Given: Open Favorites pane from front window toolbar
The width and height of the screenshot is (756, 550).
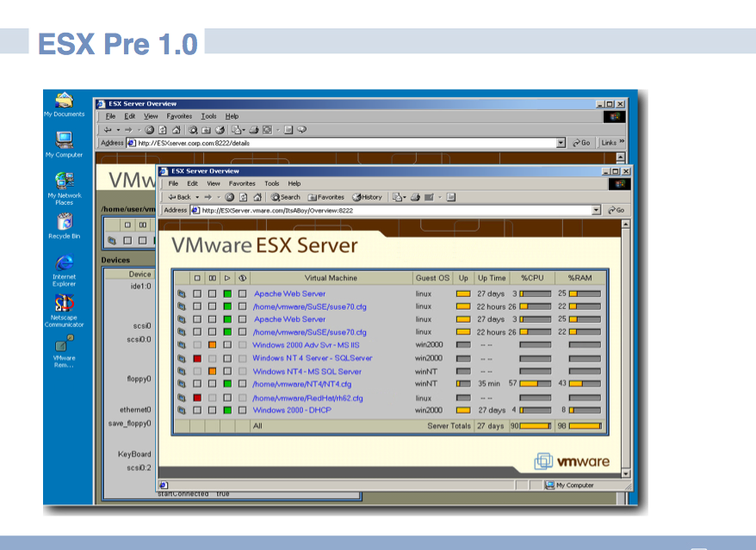Looking at the screenshot, I should point(326,197).
